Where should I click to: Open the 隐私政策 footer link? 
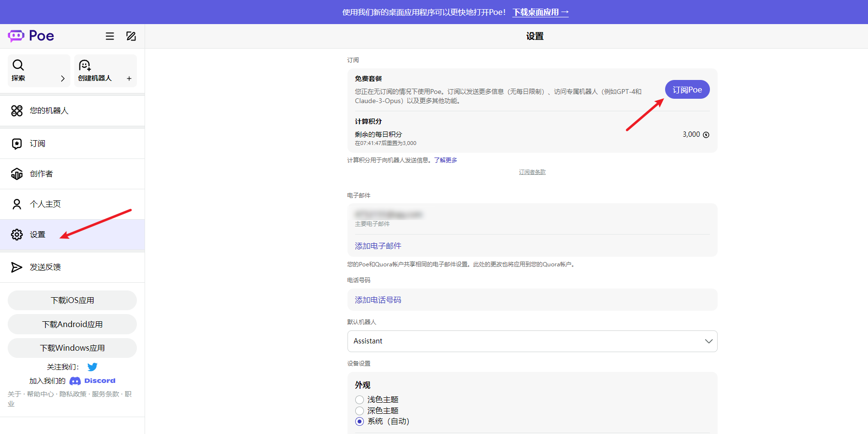[x=73, y=394]
